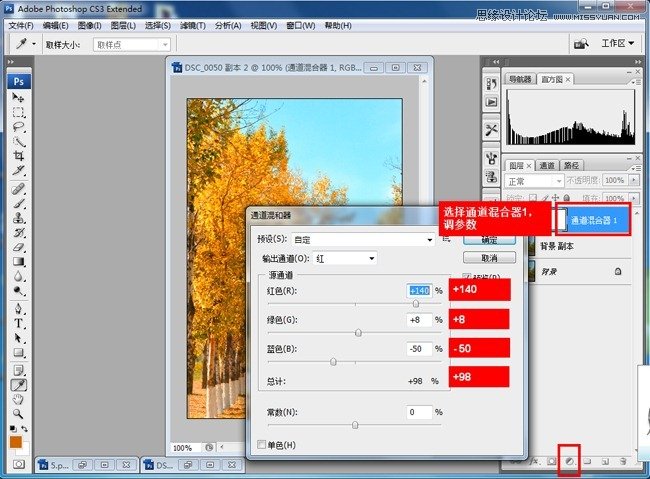Select the Pen tool
This screenshot has width=650, height=479.
[x=18, y=309]
